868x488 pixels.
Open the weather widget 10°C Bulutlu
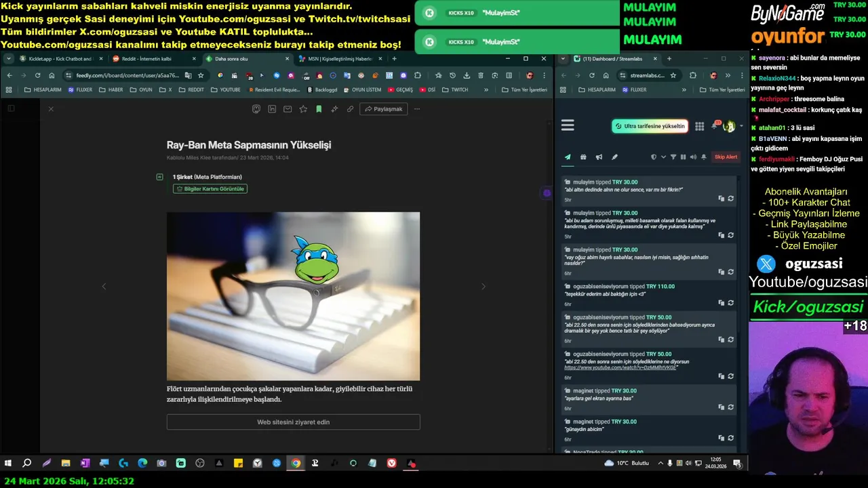626,464
